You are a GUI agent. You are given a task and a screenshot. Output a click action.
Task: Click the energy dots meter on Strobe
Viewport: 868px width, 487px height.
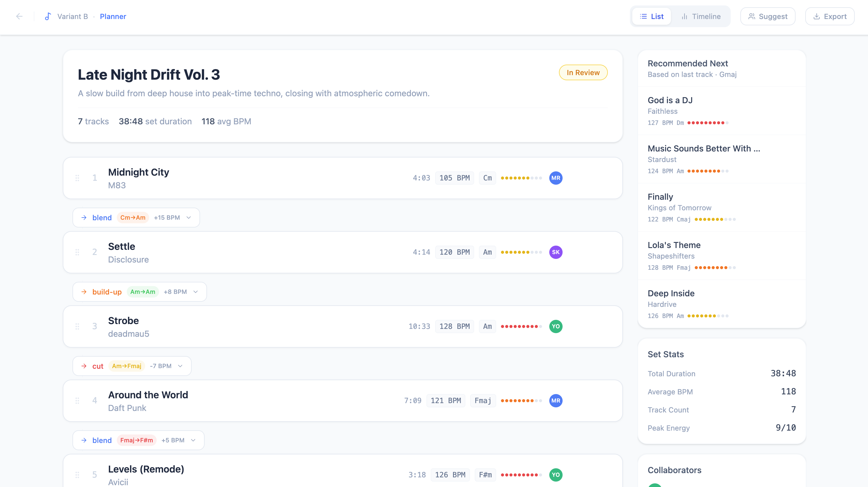coord(521,326)
